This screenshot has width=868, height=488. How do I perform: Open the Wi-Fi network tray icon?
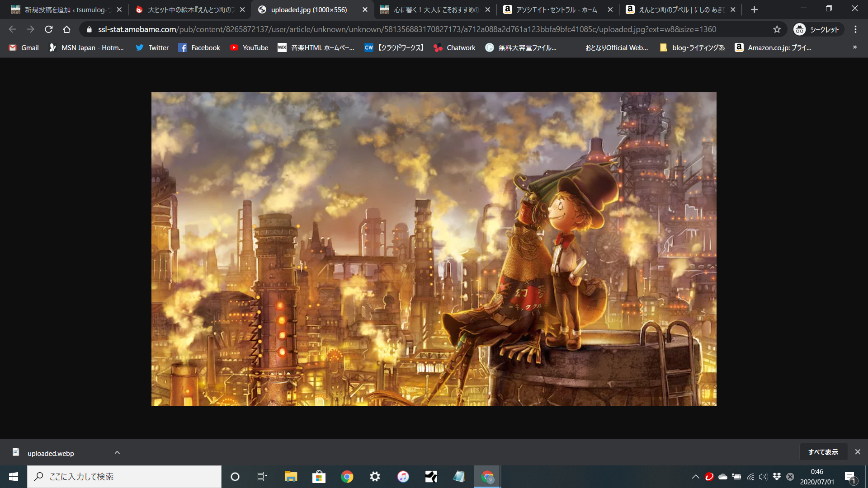click(x=750, y=477)
